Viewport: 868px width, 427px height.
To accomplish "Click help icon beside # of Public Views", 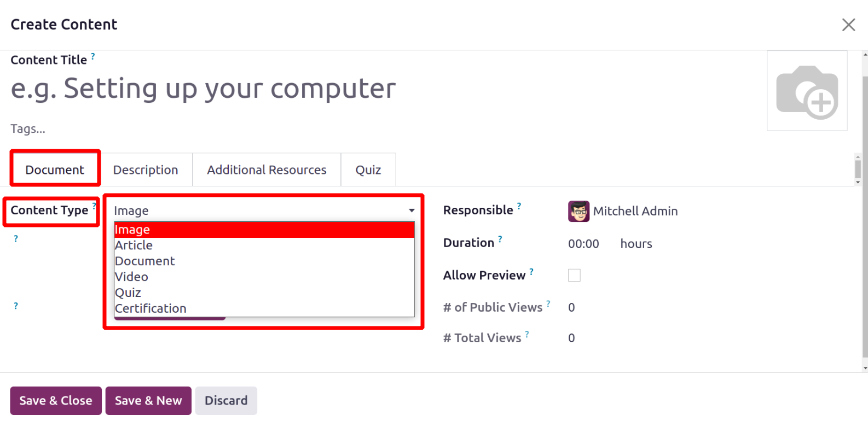I will (x=548, y=303).
